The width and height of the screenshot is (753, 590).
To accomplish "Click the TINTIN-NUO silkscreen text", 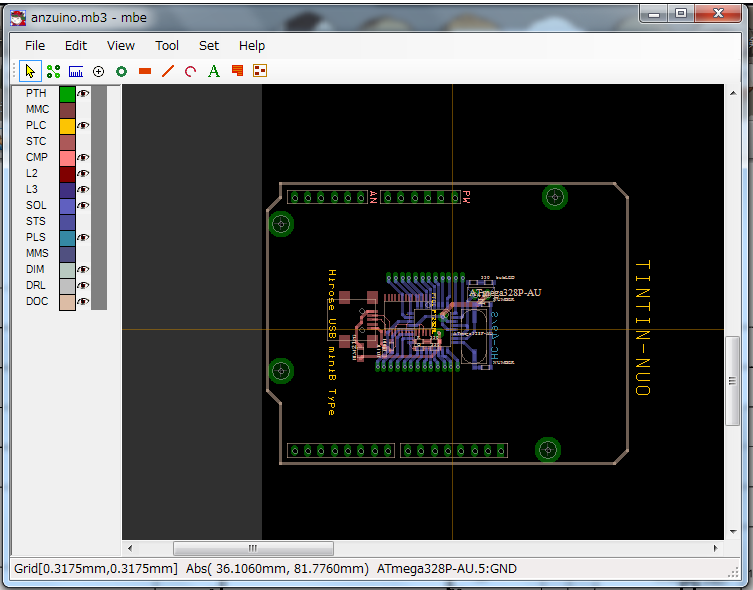I will tap(643, 327).
